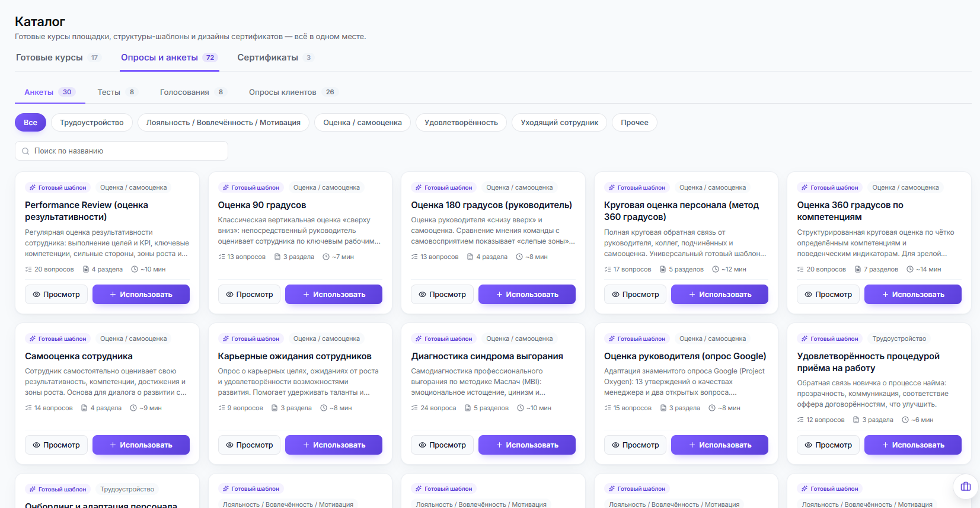Select the Все filter chip
This screenshot has width=980, height=508.
click(x=30, y=123)
